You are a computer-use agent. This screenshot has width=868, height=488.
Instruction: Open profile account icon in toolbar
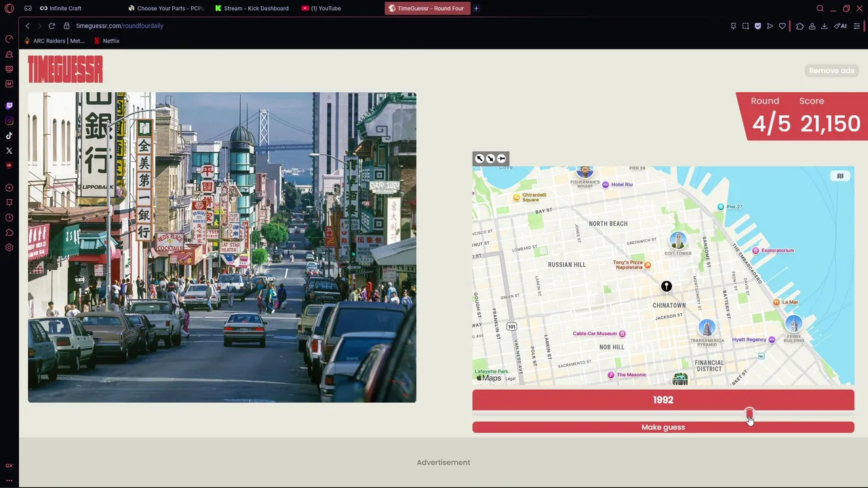tap(812, 26)
